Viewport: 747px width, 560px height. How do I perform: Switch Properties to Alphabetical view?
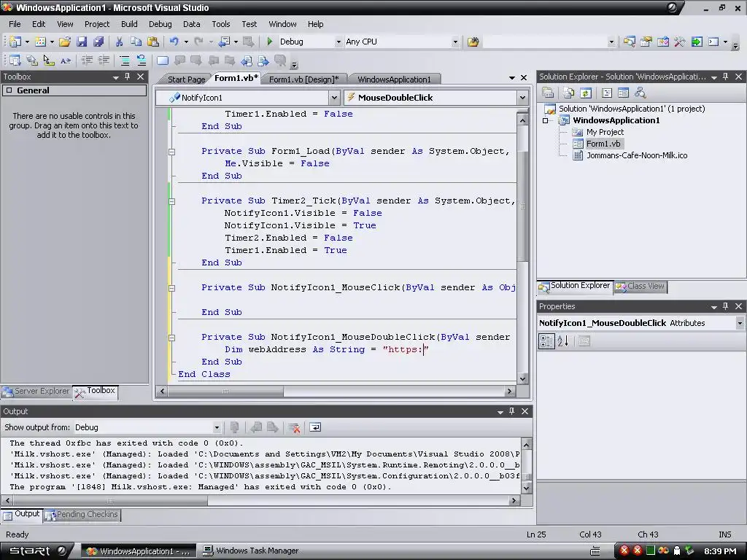(562, 341)
